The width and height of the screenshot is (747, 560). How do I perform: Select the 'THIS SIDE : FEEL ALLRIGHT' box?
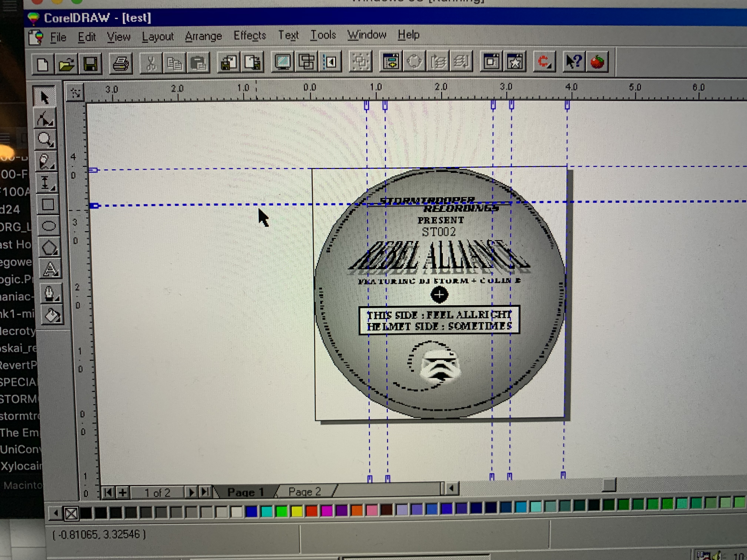(439, 320)
